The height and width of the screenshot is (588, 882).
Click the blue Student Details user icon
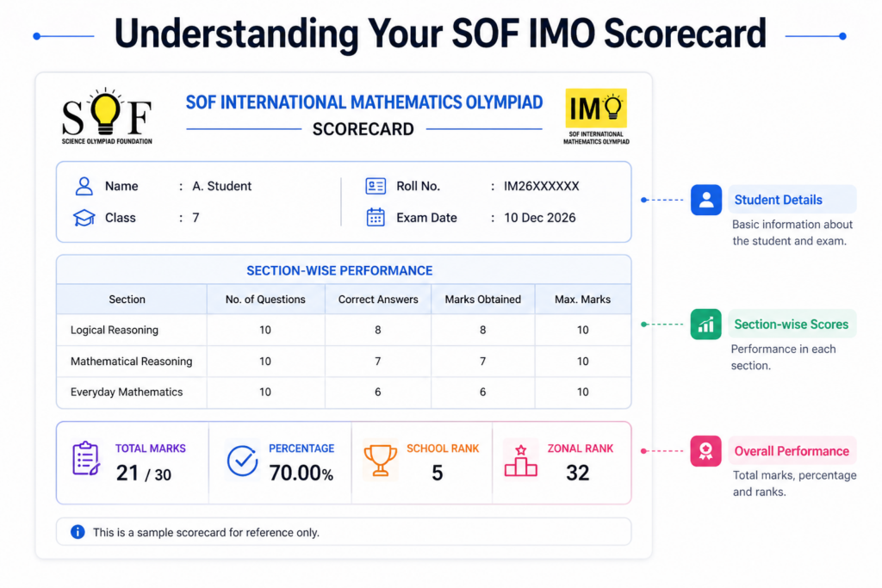[x=705, y=200]
